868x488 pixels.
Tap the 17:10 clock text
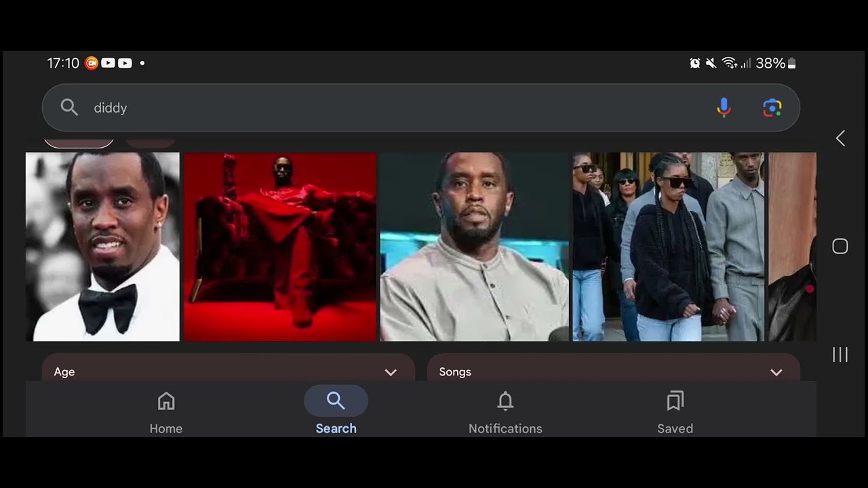pyautogui.click(x=63, y=63)
